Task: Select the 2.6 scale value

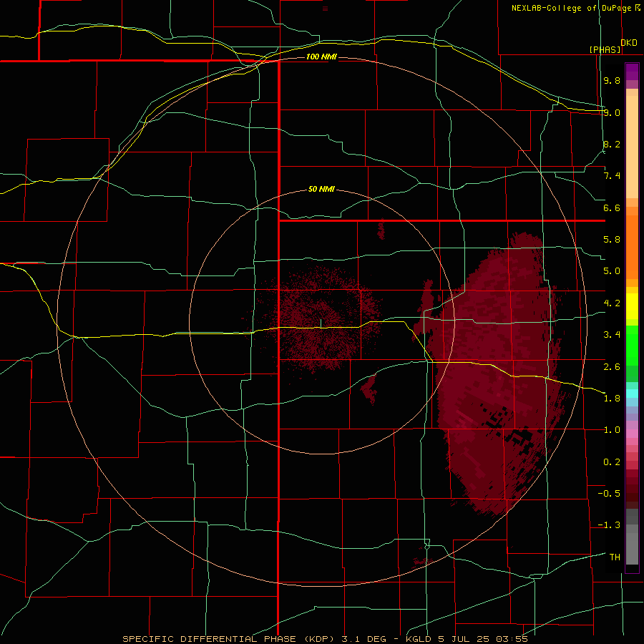Action: click(612, 367)
